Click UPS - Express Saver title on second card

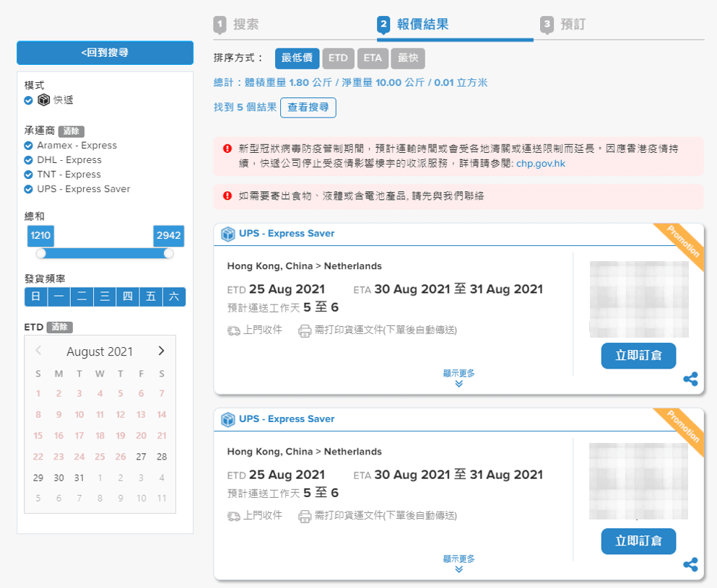[287, 419]
